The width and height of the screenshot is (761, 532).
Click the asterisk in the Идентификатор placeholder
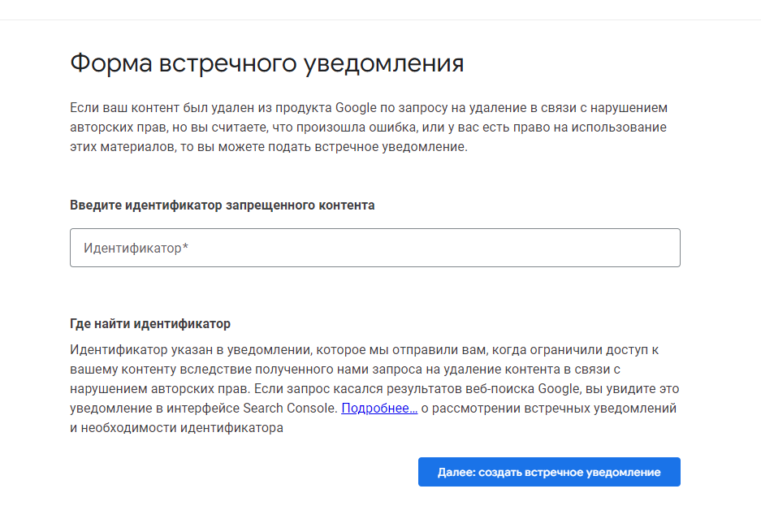point(185,247)
